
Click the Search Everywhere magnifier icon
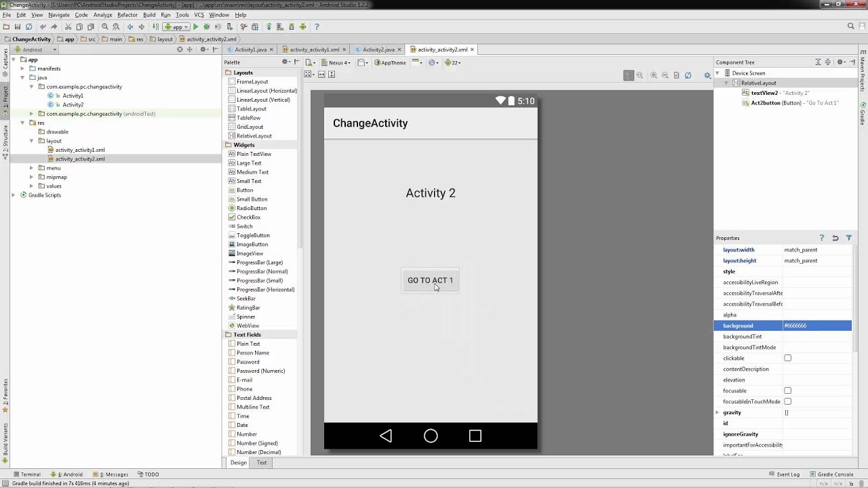[850, 26]
